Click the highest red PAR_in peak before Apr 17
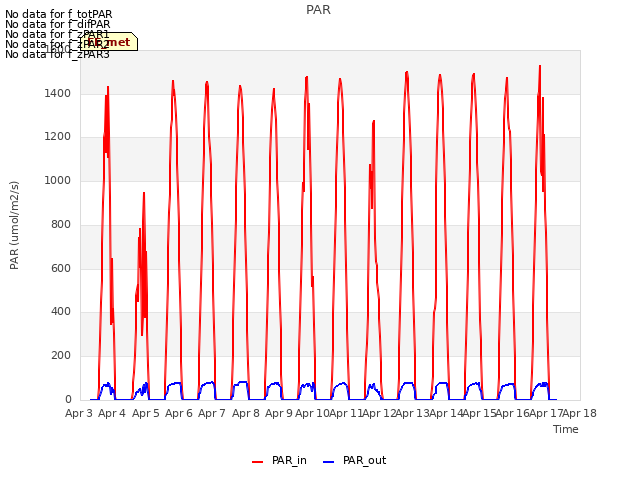This screenshot has height=480, width=640. point(540,66)
